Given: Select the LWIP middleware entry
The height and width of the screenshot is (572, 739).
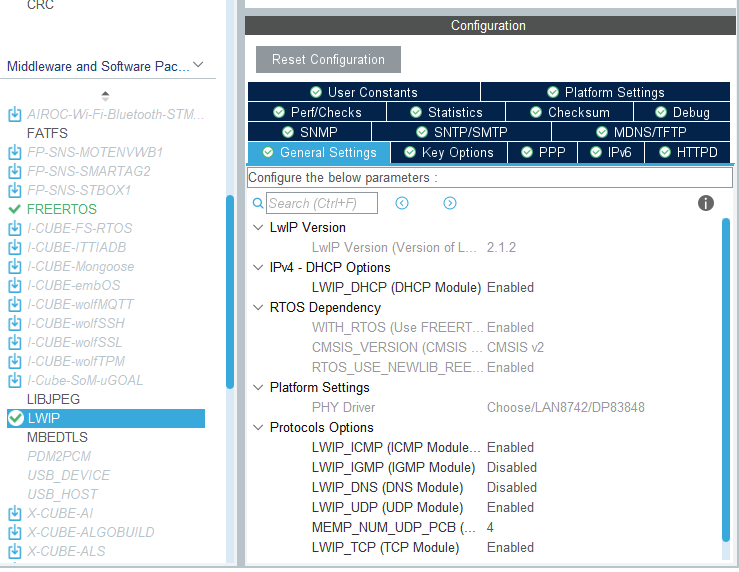Looking at the screenshot, I should (106, 418).
